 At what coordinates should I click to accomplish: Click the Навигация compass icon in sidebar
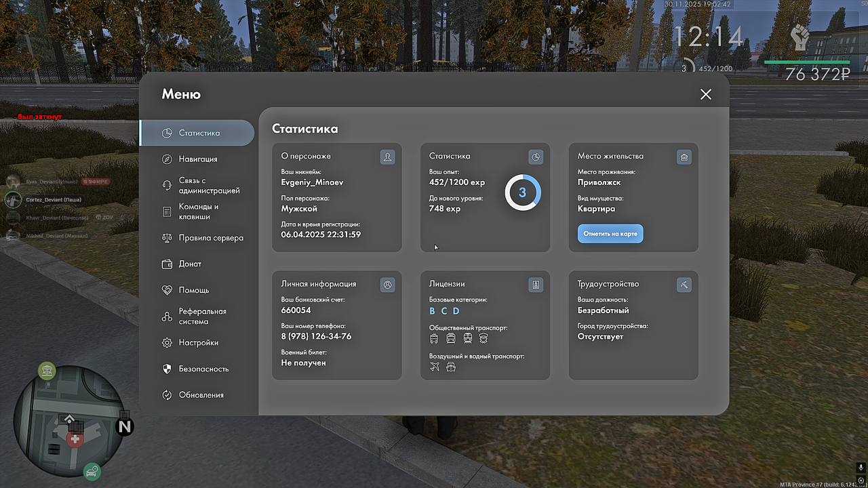click(x=167, y=159)
